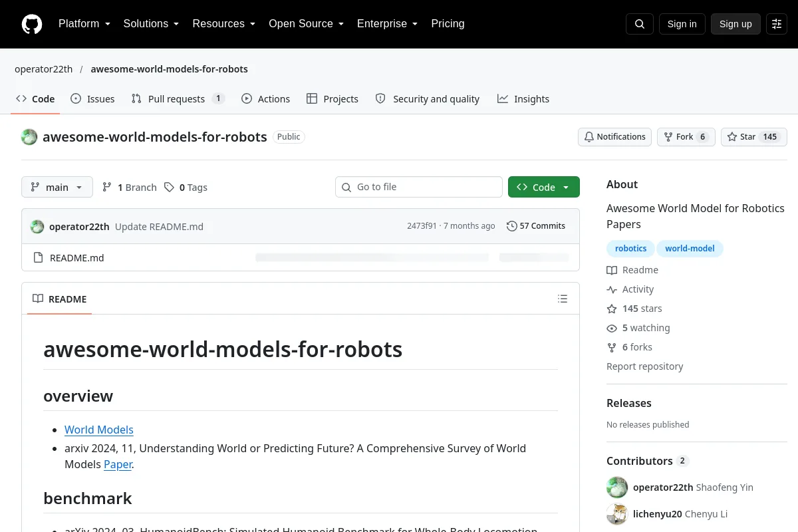This screenshot has height=532, width=798.
Task: Open the Releases heading link
Action: [x=629, y=403]
